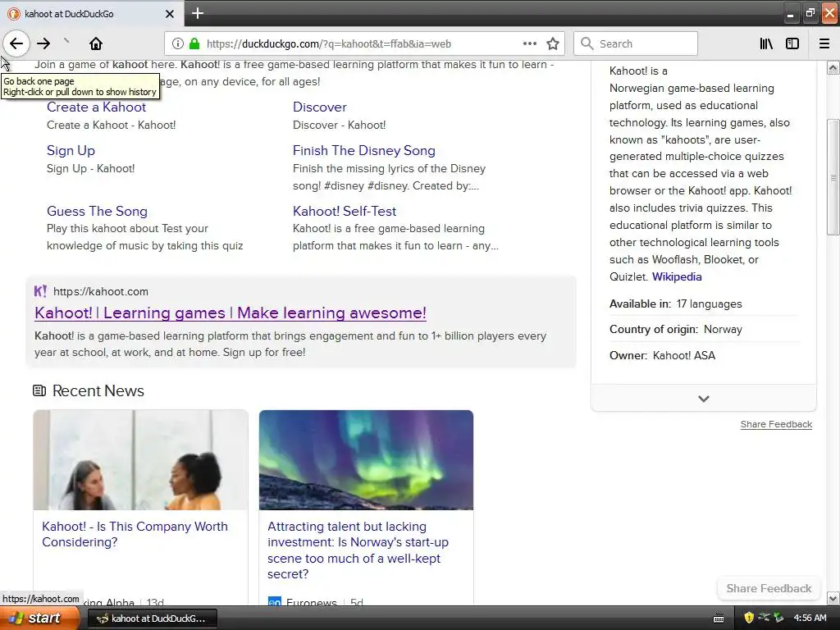Click the safely remove hardware tray icon
The height and width of the screenshot is (630, 840).
tap(778, 618)
